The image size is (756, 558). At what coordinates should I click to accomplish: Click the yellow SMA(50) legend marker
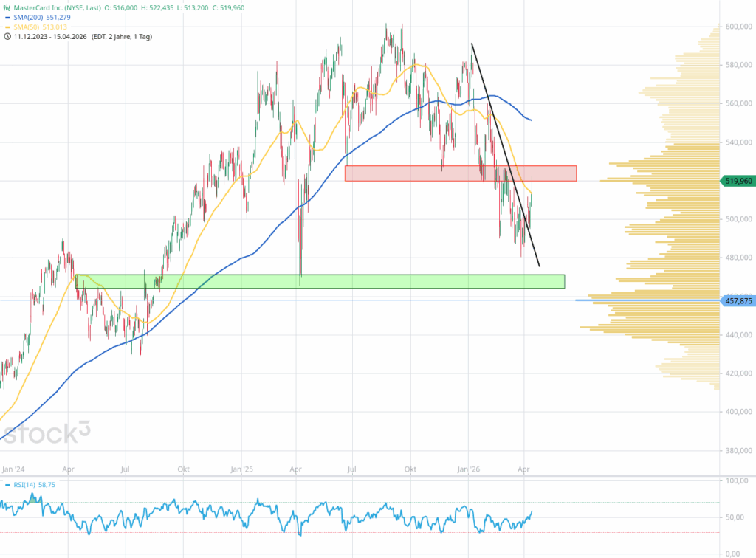tap(7, 27)
